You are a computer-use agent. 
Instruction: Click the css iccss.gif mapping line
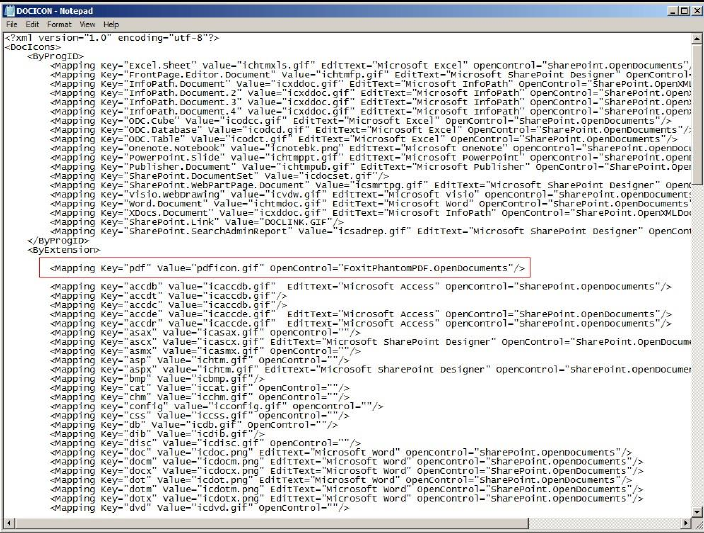point(199,416)
